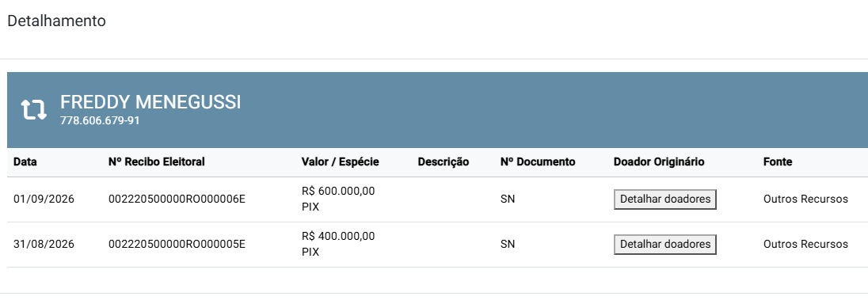Click the Nº Documento column header
Image resolution: width=868 pixels, height=300 pixels.
click(x=538, y=162)
